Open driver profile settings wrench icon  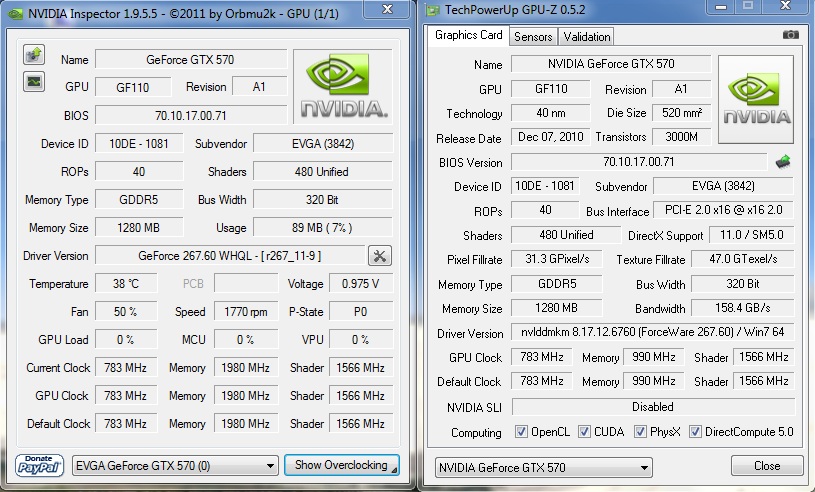380,256
